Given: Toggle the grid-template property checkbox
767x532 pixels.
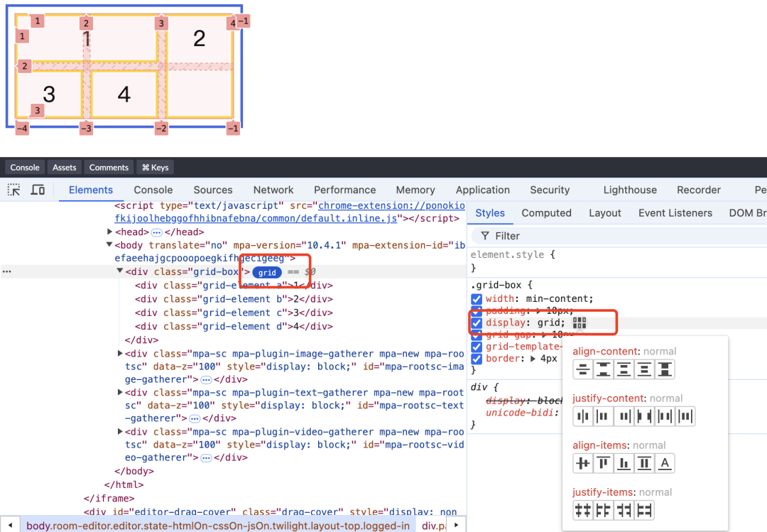Looking at the screenshot, I should tap(477, 347).
